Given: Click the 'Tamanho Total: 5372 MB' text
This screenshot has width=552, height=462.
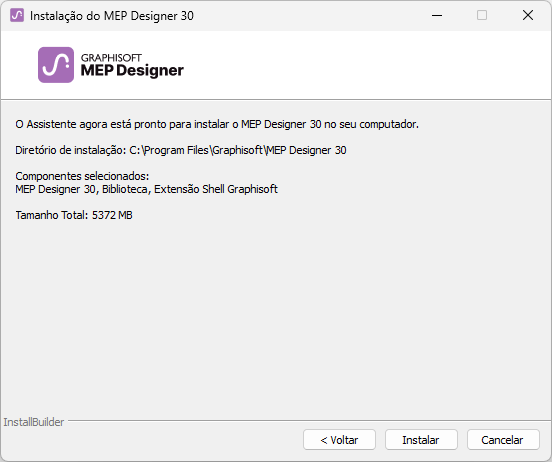Looking at the screenshot, I should [74, 215].
